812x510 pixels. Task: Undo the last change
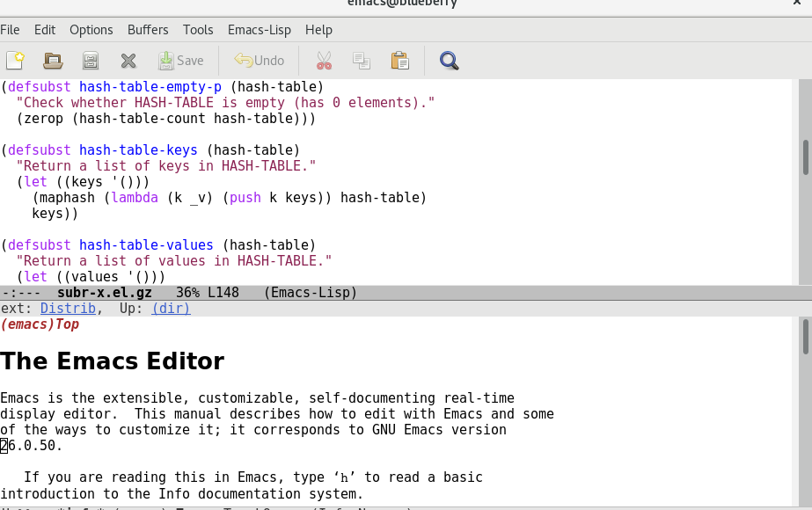point(259,61)
